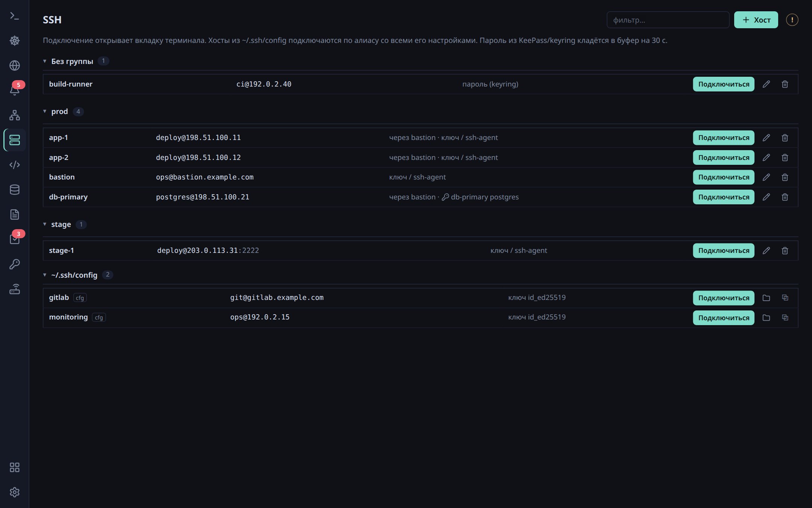The height and width of the screenshot is (508, 812).
Task: Connect to monitoring via Подключиться
Action: click(724, 318)
